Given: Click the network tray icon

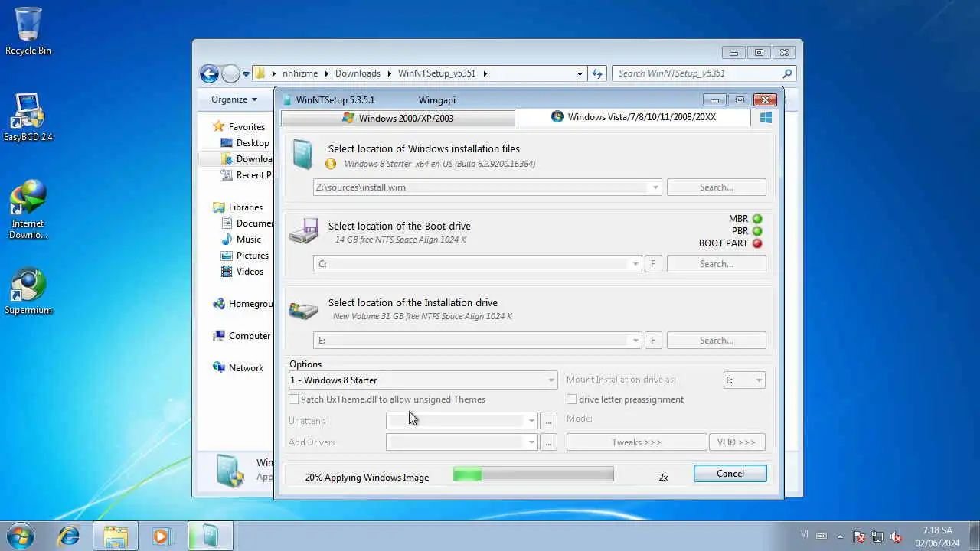Looking at the screenshot, I should (877, 536).
